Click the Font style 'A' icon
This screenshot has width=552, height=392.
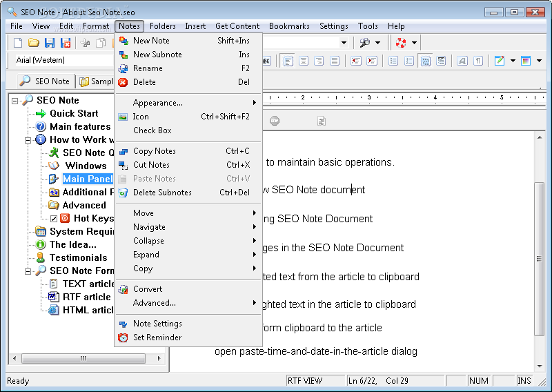[462, 61]
